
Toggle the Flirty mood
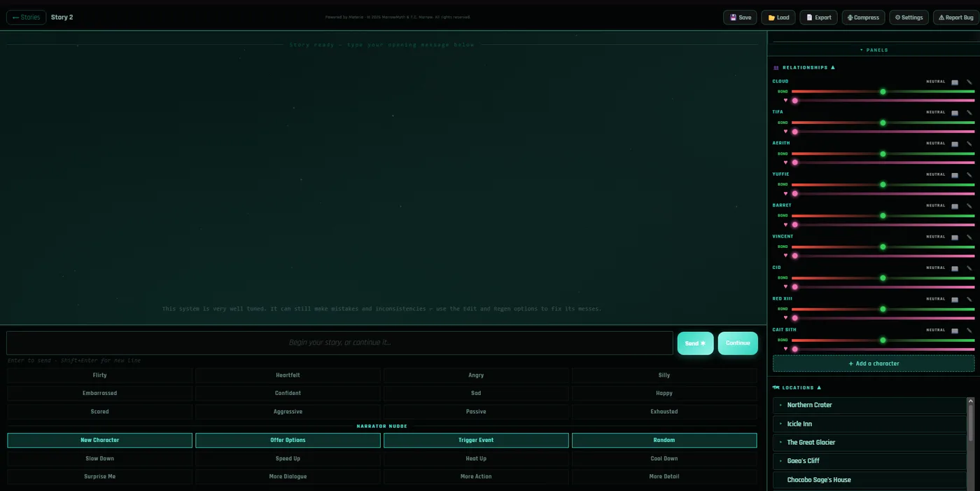pos(99,375)
